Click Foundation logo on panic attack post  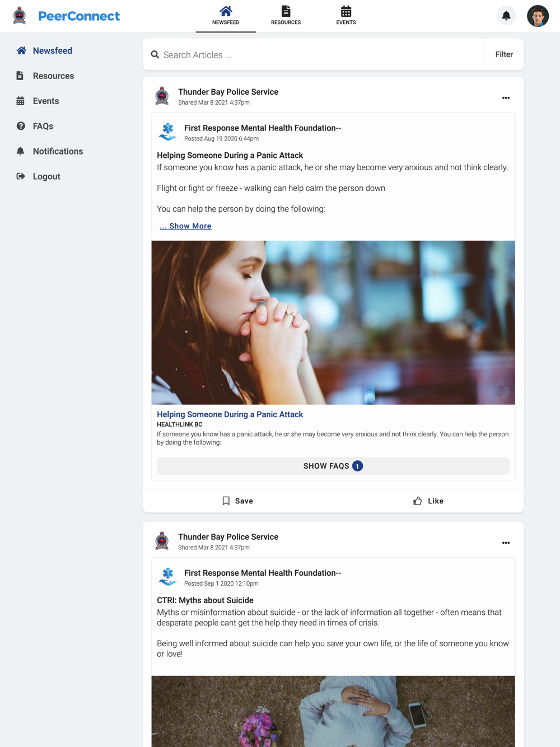167,132
